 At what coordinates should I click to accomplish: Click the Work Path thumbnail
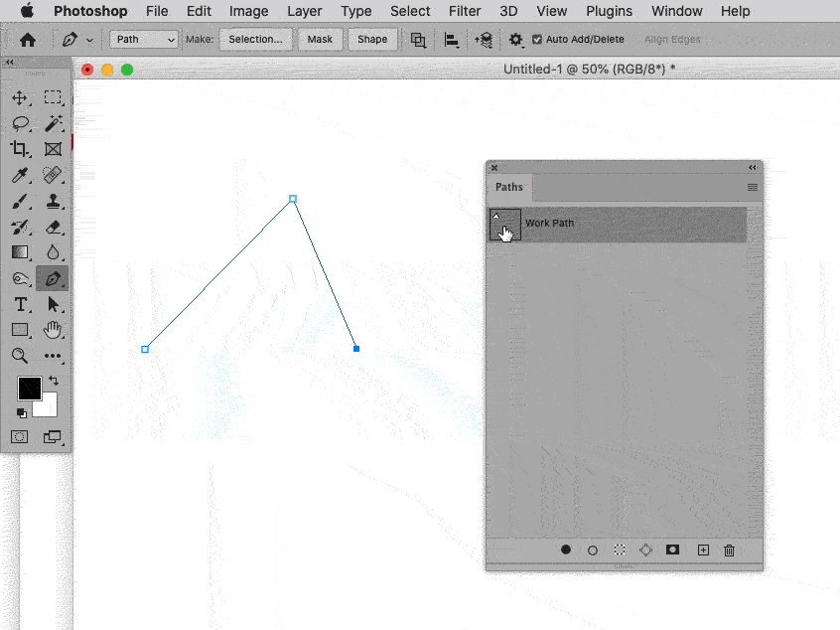click(505, 225)
